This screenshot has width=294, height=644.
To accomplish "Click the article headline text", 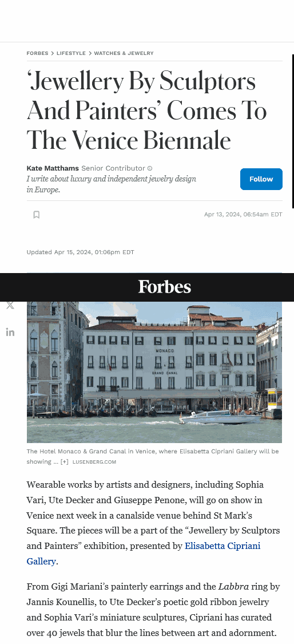I will coord(146,110).
